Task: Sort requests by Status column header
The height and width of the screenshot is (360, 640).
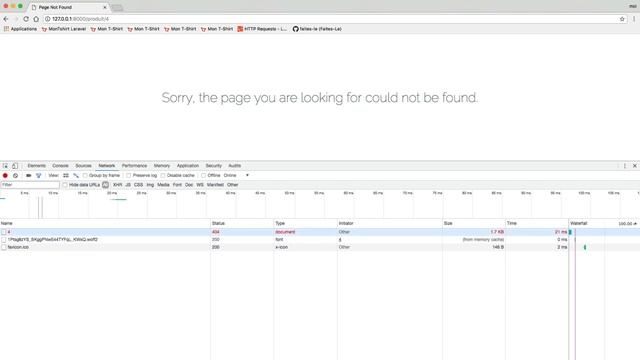Action: tap(242, 223)
